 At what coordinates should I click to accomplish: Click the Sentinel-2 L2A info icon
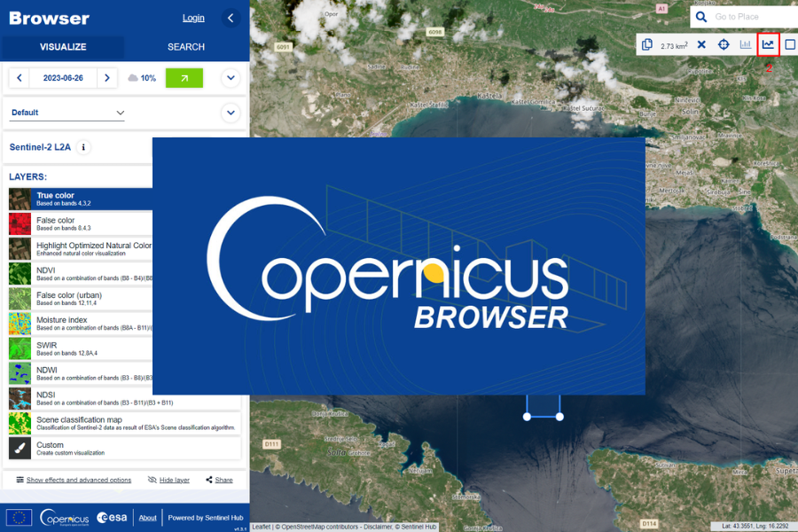click(83, 147)
